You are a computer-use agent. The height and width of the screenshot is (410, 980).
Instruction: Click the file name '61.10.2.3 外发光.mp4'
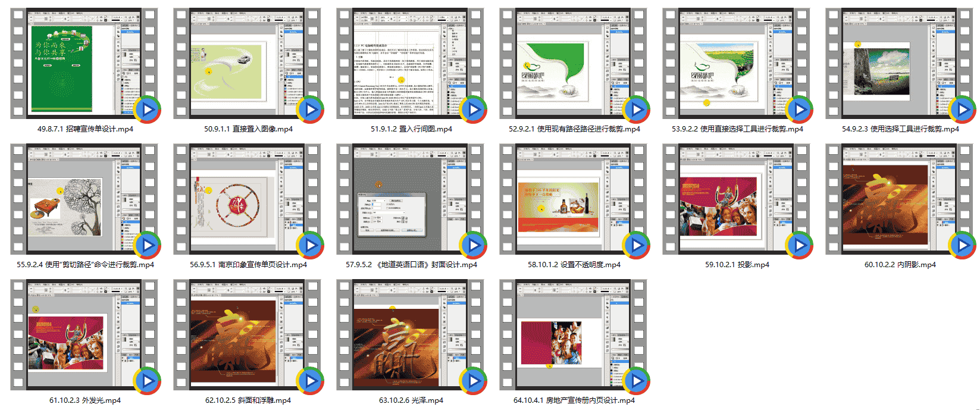[85, 400]
